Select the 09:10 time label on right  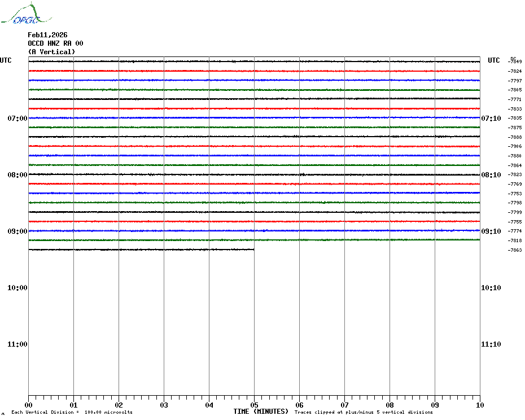tap(491, 231)
